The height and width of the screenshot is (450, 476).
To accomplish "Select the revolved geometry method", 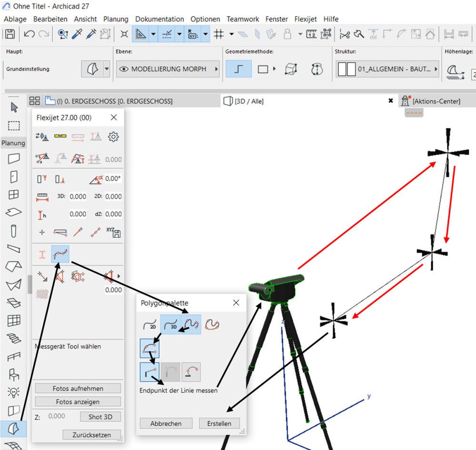I will [317, 69].
